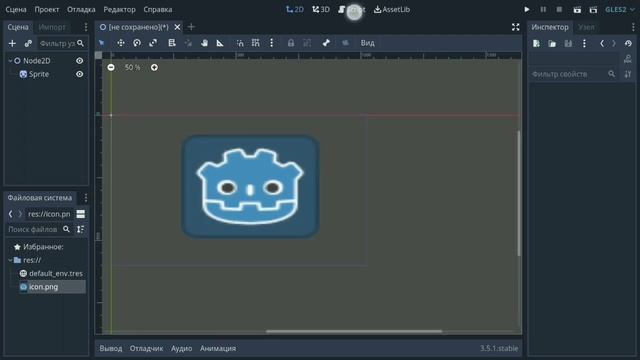The height and width of the screenshot is (360, 640).
Task: Toggle FileSystem split mode icon
Action: point(81,214)
